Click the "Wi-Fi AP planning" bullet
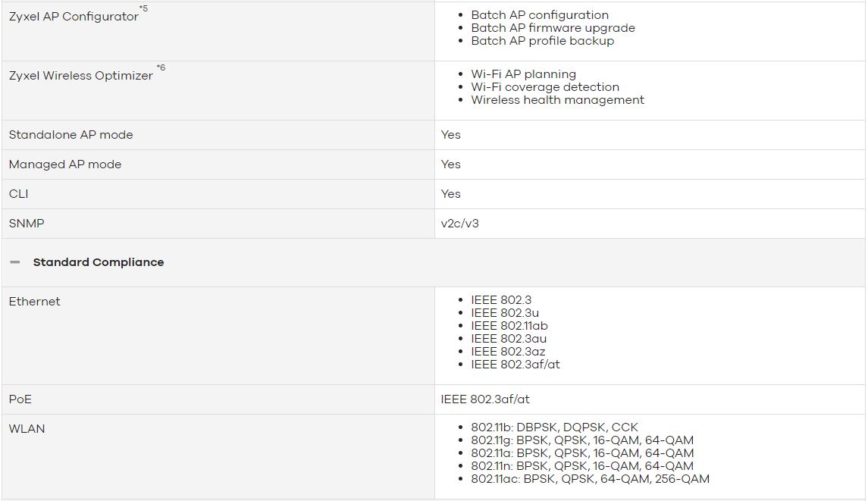 pos(524,74)
